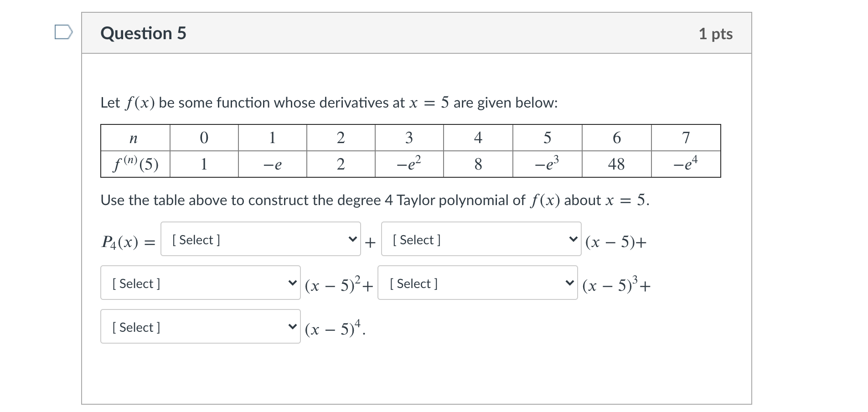Open the [Select] dropdown before (x − 5)³
The height and width of the screenshot is (412, 868).
click(476, 283)
